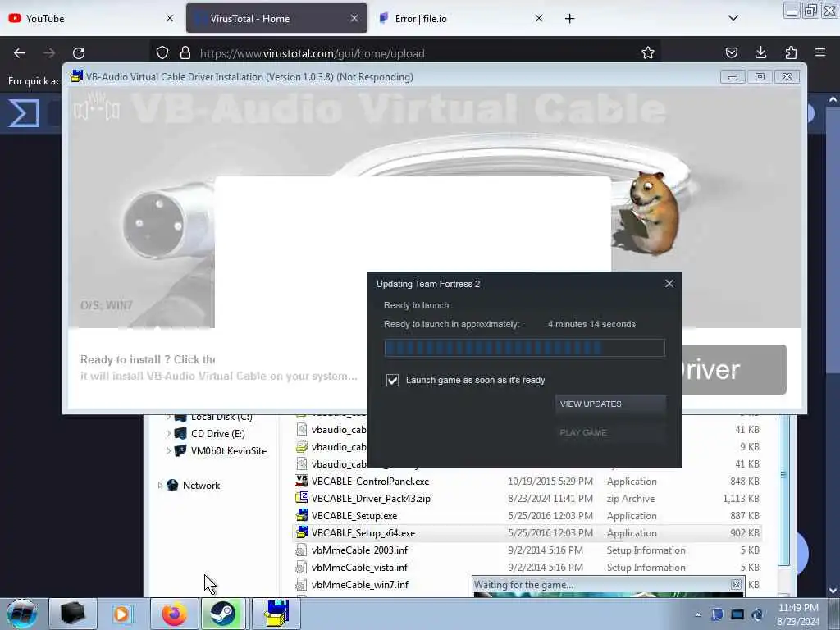Switch to the YouTube browser tab

coord(91,18)
